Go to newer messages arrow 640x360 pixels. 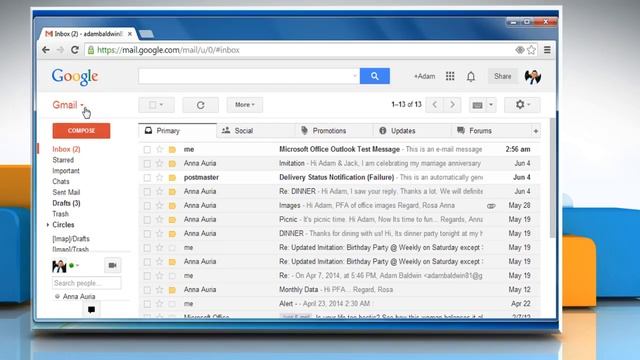[435, 105]
